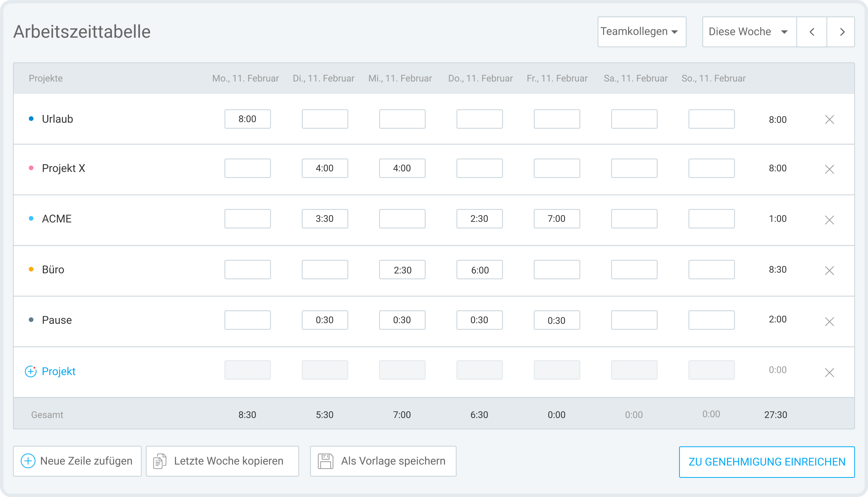The image size is (868, 497).
Task: Click the empty Thursday input in the Projekt X row
Action: tap(479, 168)
